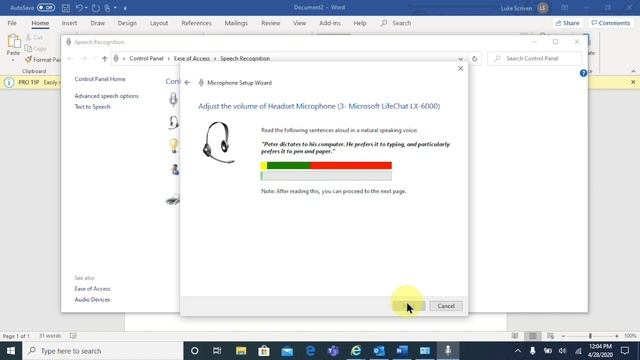The image size is (640, 360).
Task: Click the Comments button in Word
Action: 611,23
